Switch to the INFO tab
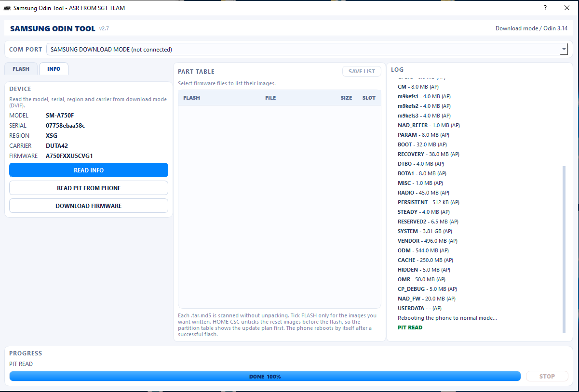Viewport: 579px width, 392px height. 54,69
